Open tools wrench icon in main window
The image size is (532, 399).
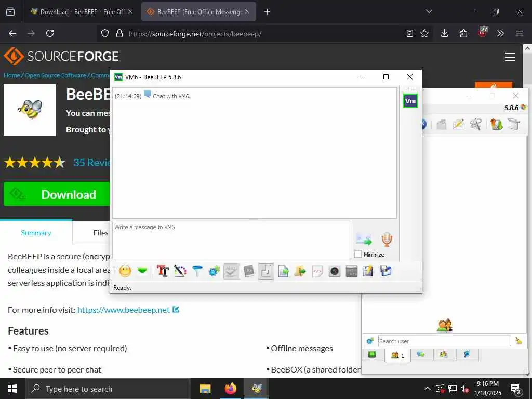coord(476,124)
